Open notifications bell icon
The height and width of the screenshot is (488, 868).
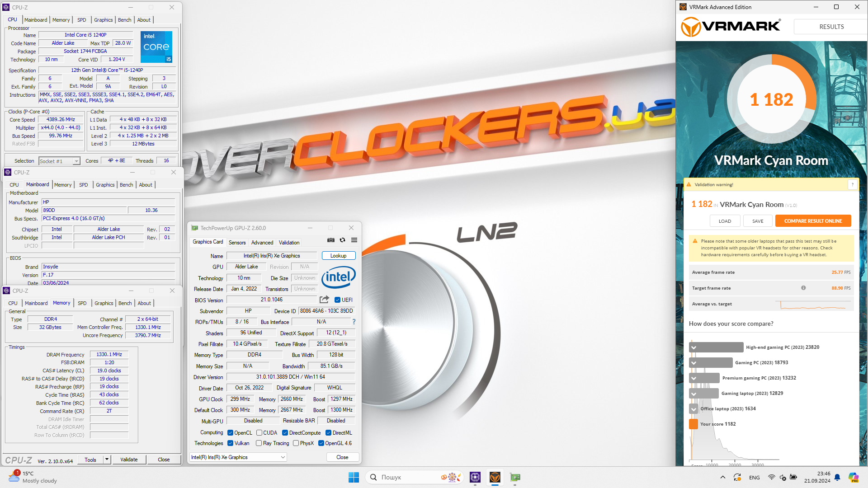point(837,477)
